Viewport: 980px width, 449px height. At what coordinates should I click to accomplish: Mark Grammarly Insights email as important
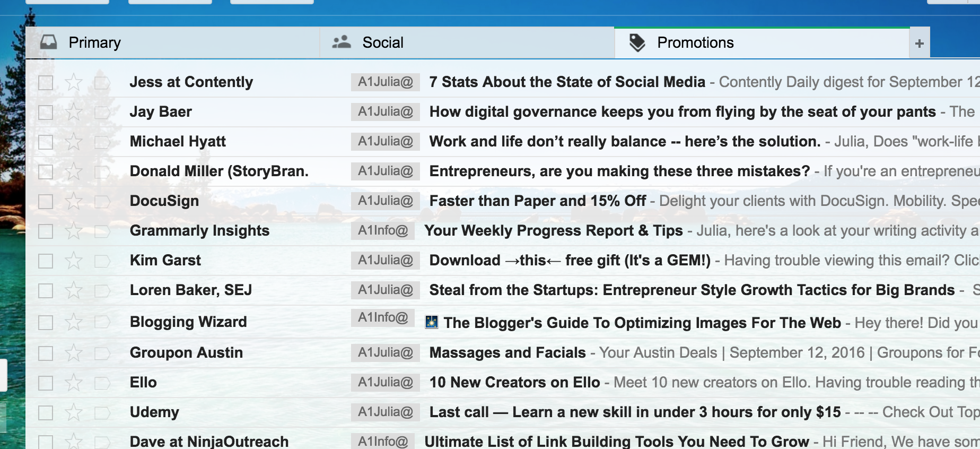click(102, 231)
